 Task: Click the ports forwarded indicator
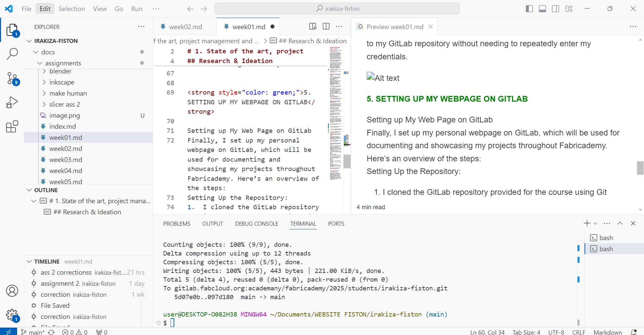(x=102, y=332)
